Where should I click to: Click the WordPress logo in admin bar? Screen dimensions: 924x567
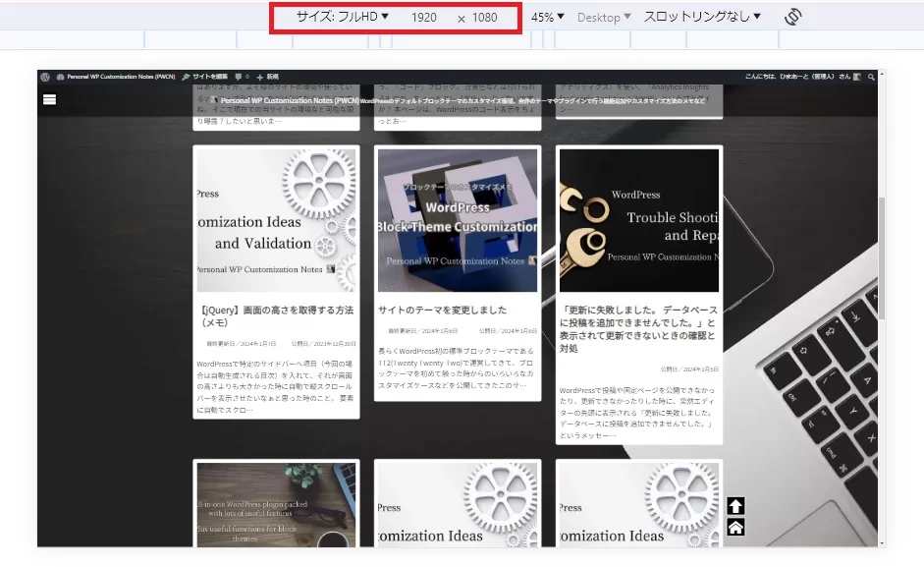(45, 77)
